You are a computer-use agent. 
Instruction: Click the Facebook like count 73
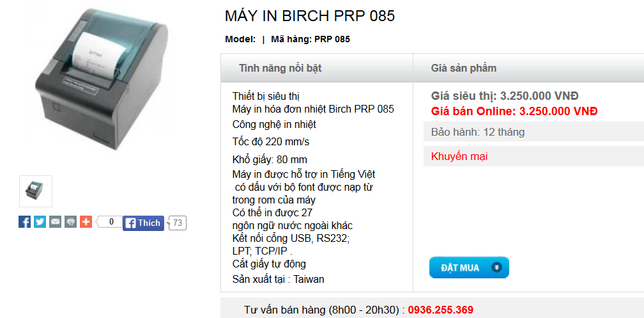pyautogui.click(x=178, y=223)
